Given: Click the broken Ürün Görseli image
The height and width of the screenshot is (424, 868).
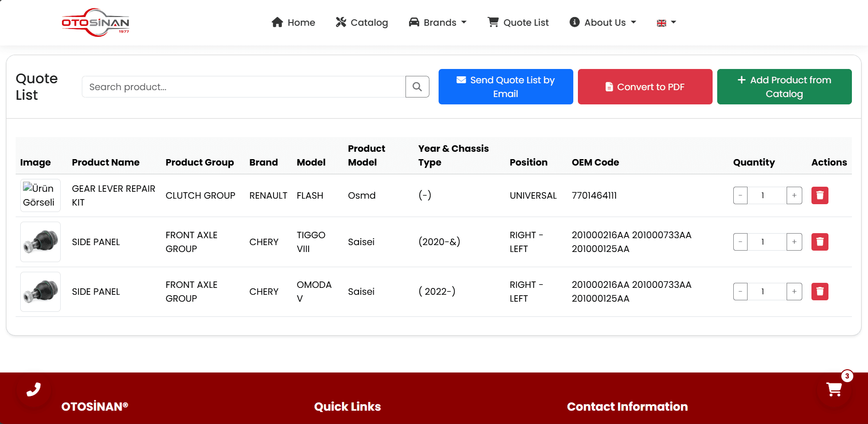Looking at the screenshot, I should [40, 195].
